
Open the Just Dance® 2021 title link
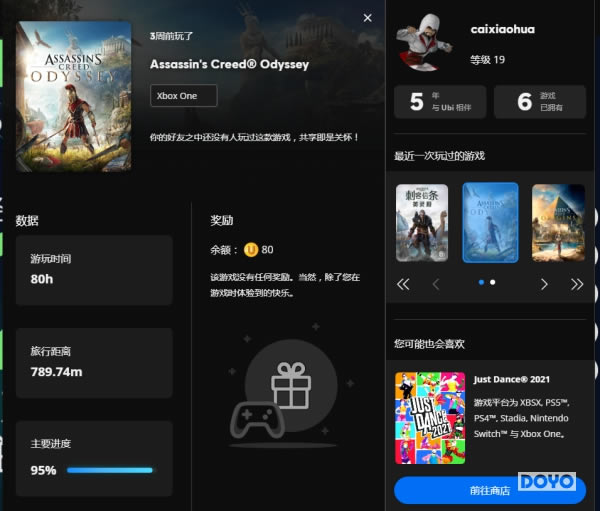[x=512, y=379]
